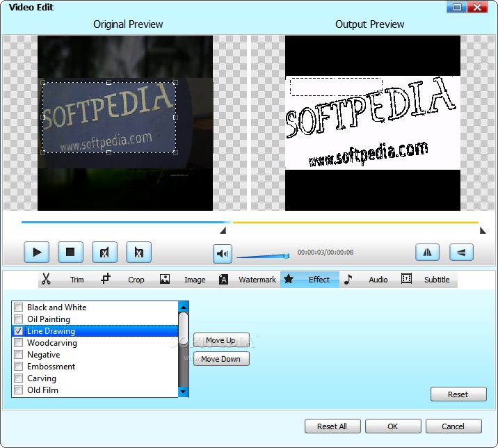
Task: Confirm edits with OK button
Action: (x=393, y=426)
